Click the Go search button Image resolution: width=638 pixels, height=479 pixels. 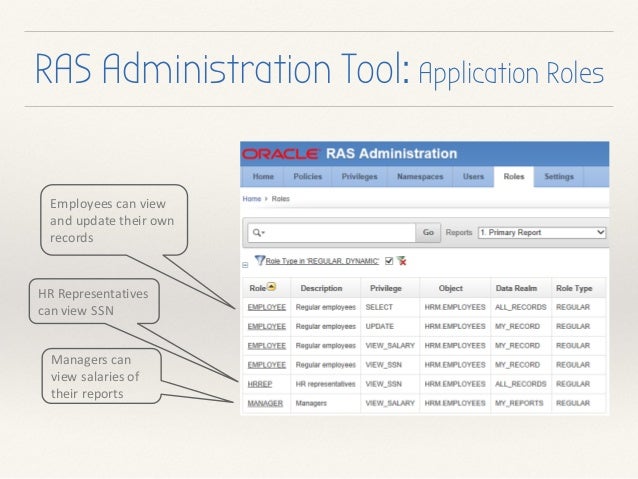coord(428,232)
